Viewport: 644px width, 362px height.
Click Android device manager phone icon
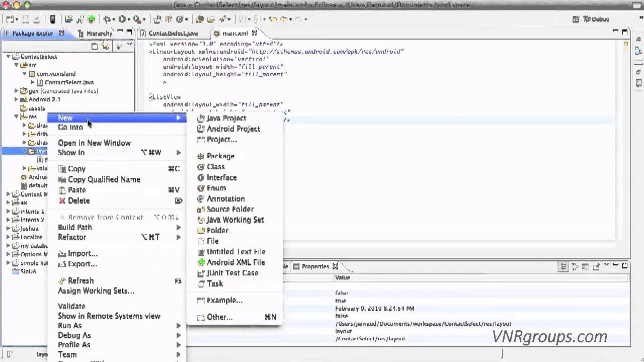point(52,19)
